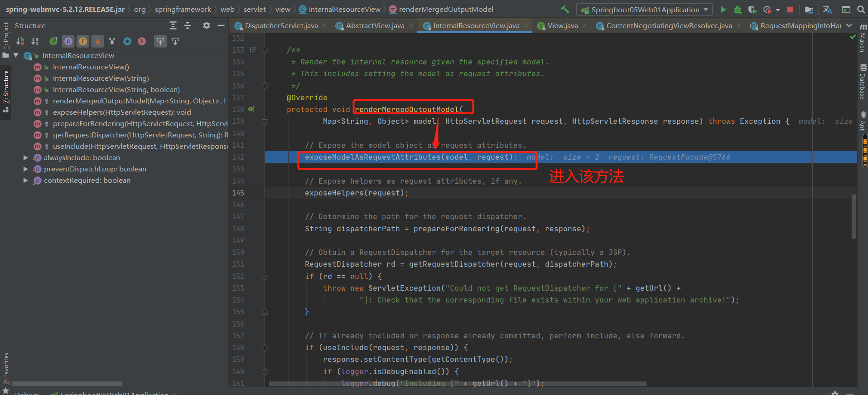Show hidden editor tabs chevron
The height and width of the screenshot is (395, 868).
849,25
